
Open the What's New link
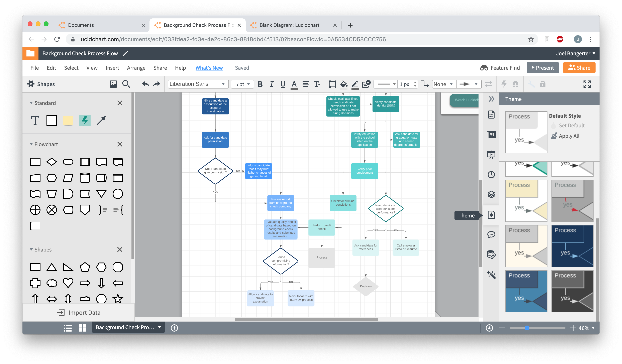pyautogui.click(x=209, y=68)
